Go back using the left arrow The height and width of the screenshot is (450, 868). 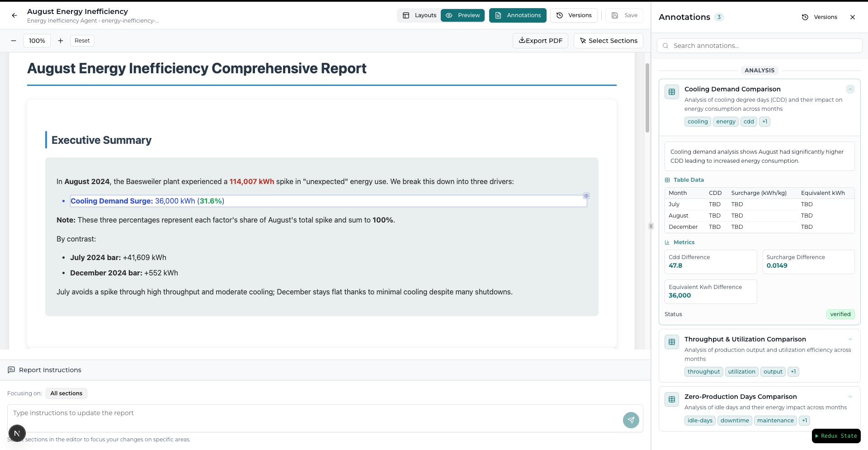(14, 15)
